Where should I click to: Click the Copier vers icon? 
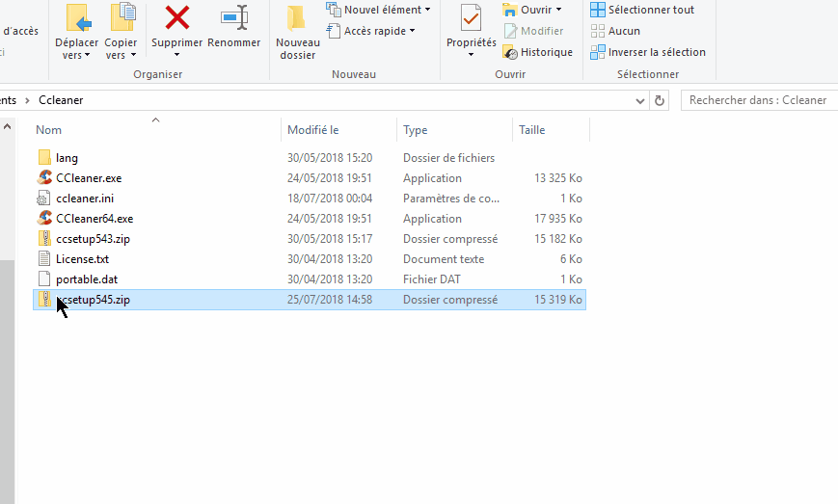coord(122,16)
